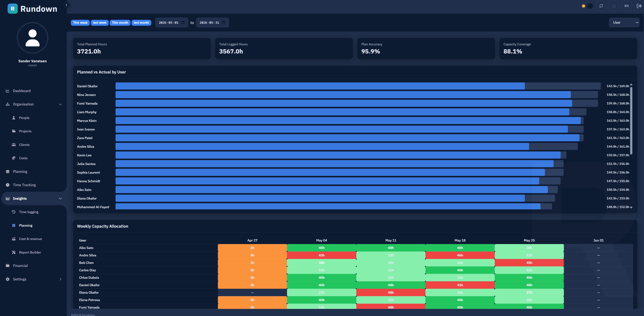Click the Plan Accuracy 95.9% card
644x316 pixels.
pos(426,49)
